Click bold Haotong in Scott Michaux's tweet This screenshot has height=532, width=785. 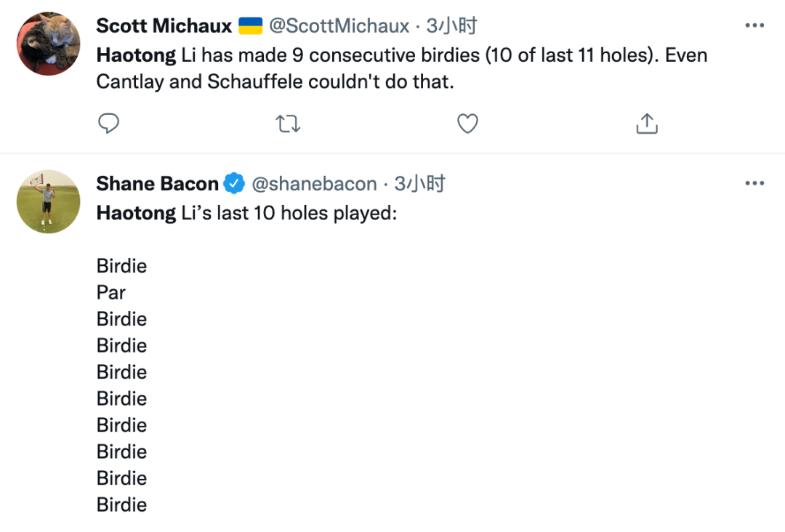coord(136,55)
